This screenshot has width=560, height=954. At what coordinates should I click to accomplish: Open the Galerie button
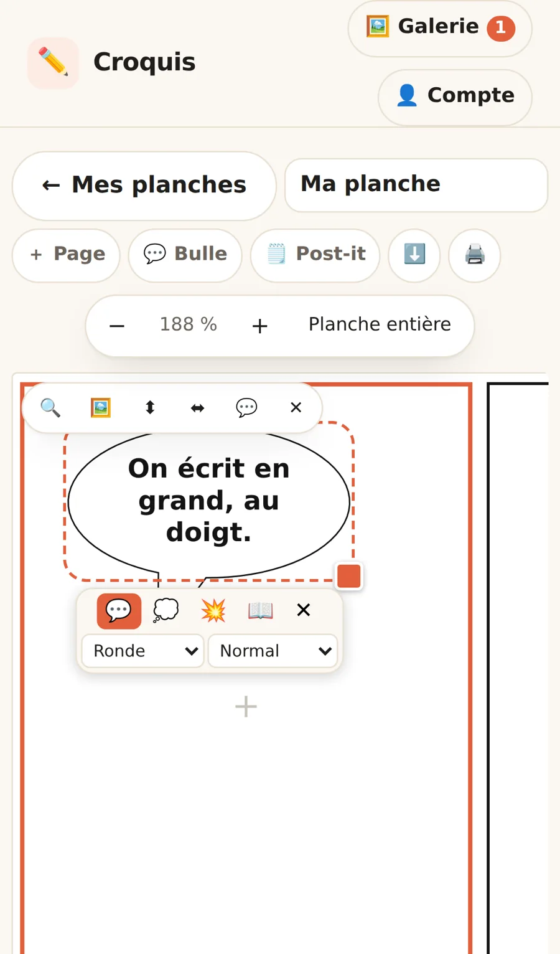coord(439,29)
